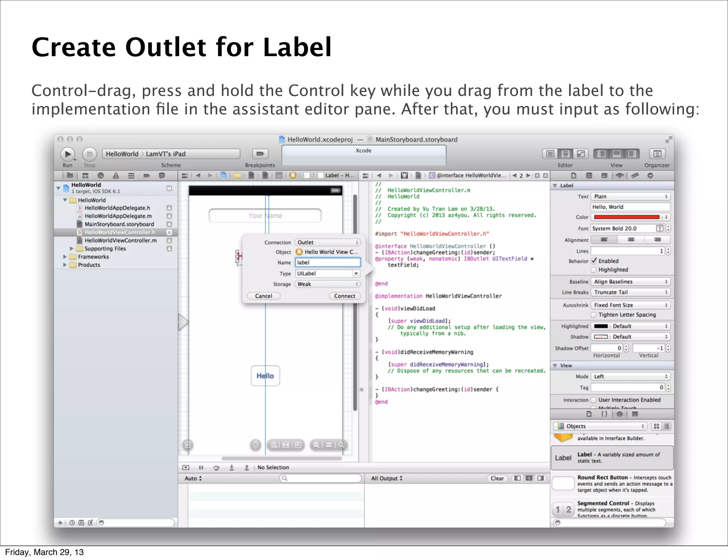Open the Quick Help inspector tab

589,176
